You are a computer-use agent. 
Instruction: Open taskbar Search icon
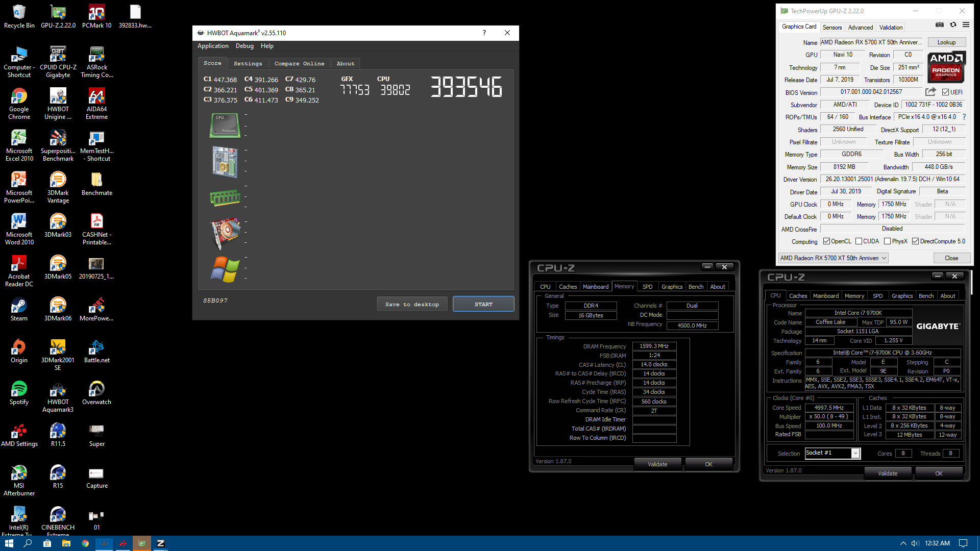28,543
